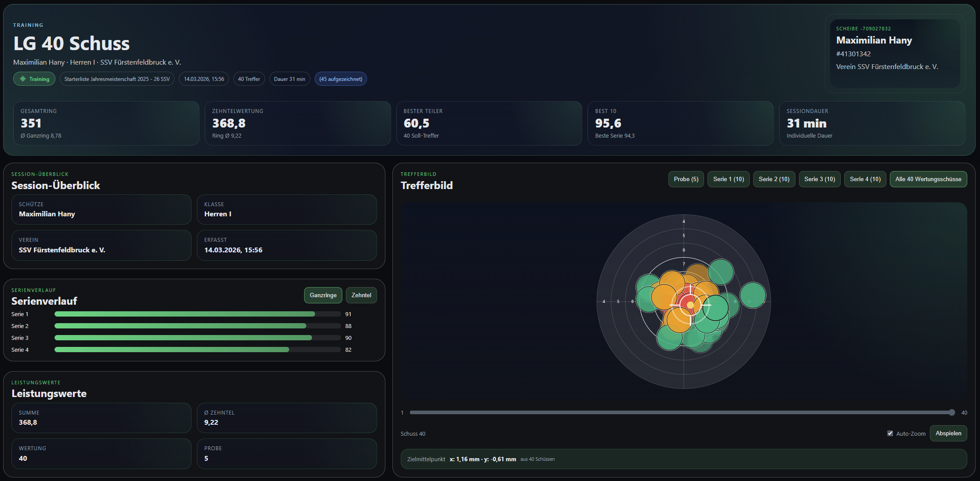Toggle the Auto-Zoom checkbox
This screenshot has height=481, width=980.
point(890,434)
